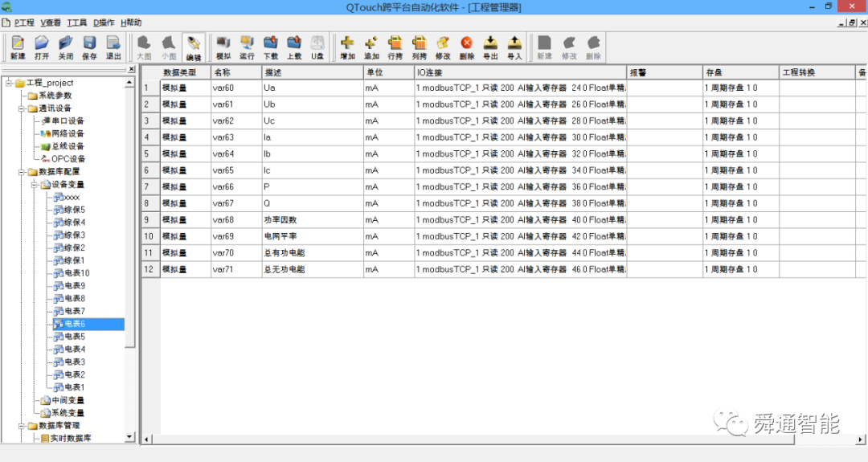Select 系统变量 node in tree

pyautogui.click(x=63, y=413)
